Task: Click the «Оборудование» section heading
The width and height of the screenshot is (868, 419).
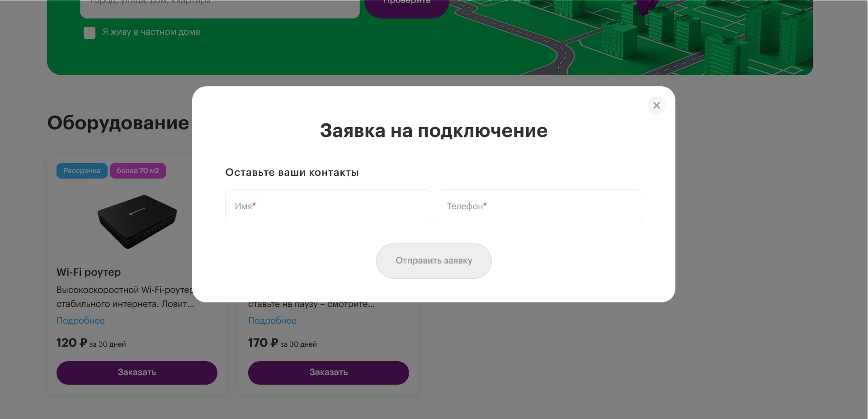Action: pyautogui.click(x=118, y=122)
